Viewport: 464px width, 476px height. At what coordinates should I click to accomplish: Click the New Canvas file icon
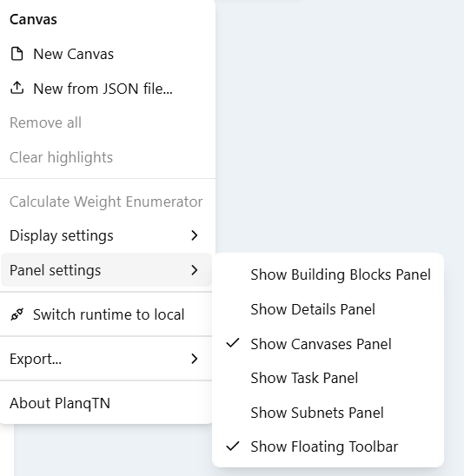click(x=17, y=54)
